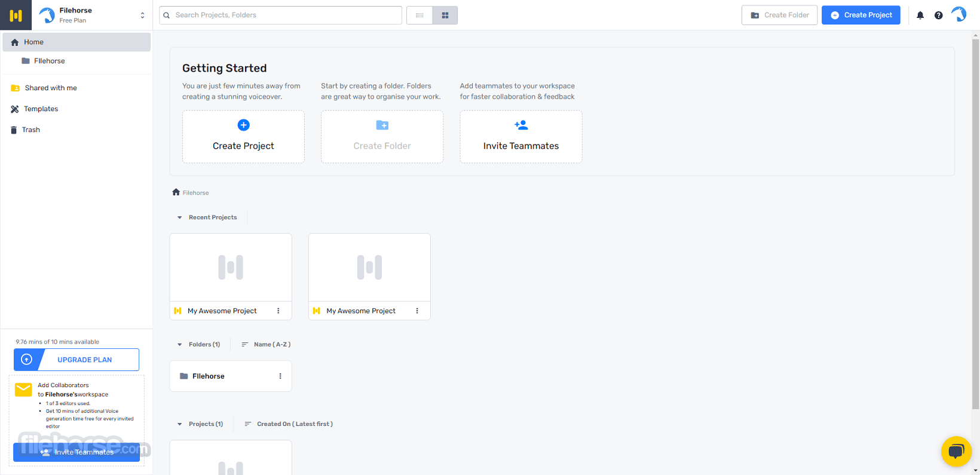Click Invite Teammates button in sidebar bottom
The height and width of the screenshot is (475, 980).
76,452
